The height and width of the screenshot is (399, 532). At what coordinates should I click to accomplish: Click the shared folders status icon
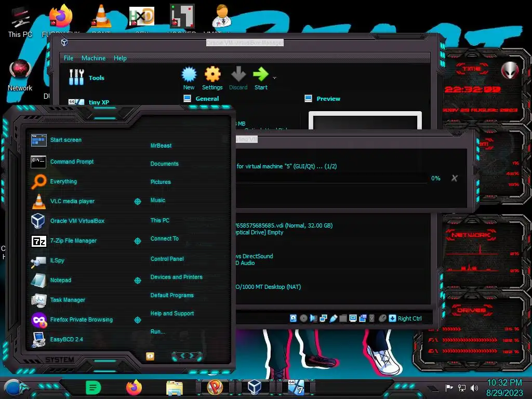click(x=343, y=318)
